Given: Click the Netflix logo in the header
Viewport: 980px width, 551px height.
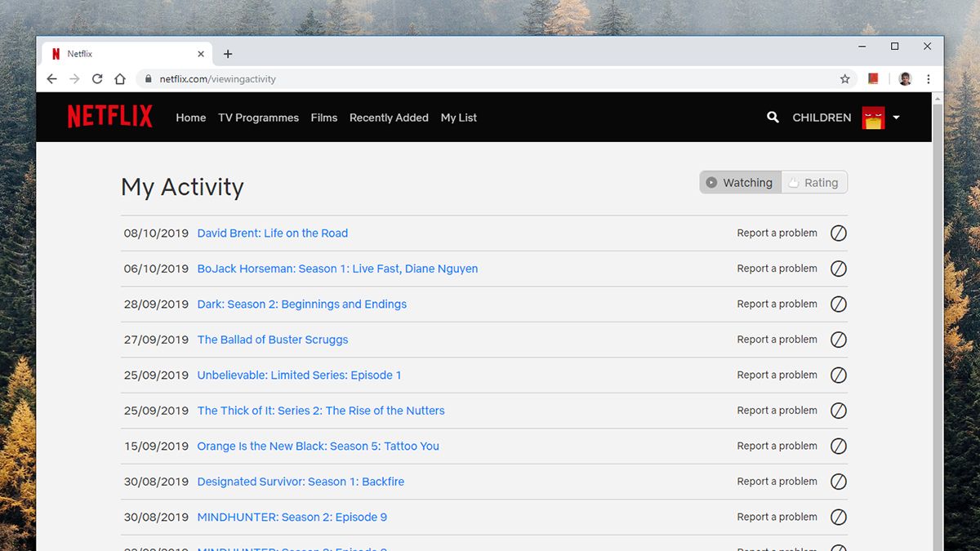Looking at the screenshot, I should 110,117.
